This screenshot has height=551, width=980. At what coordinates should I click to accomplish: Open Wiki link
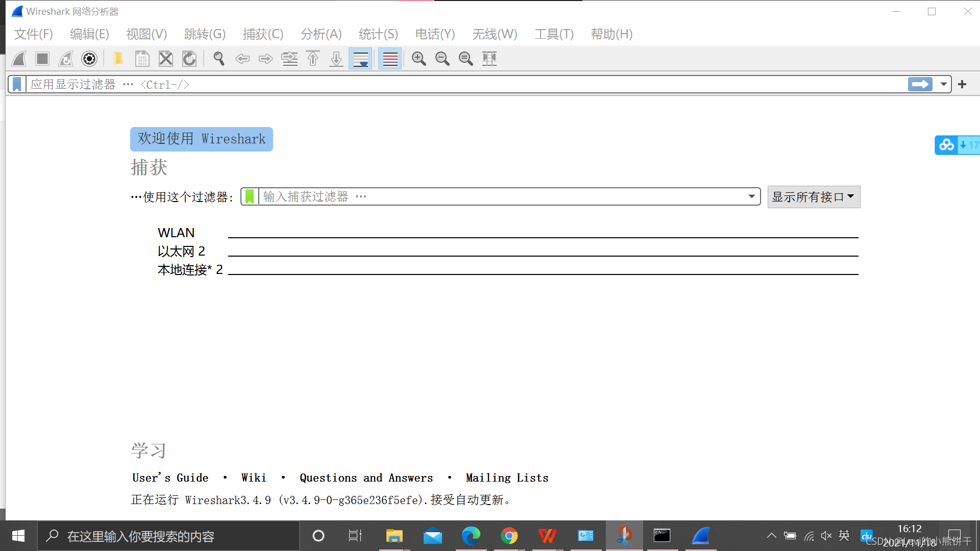(254, 478)
